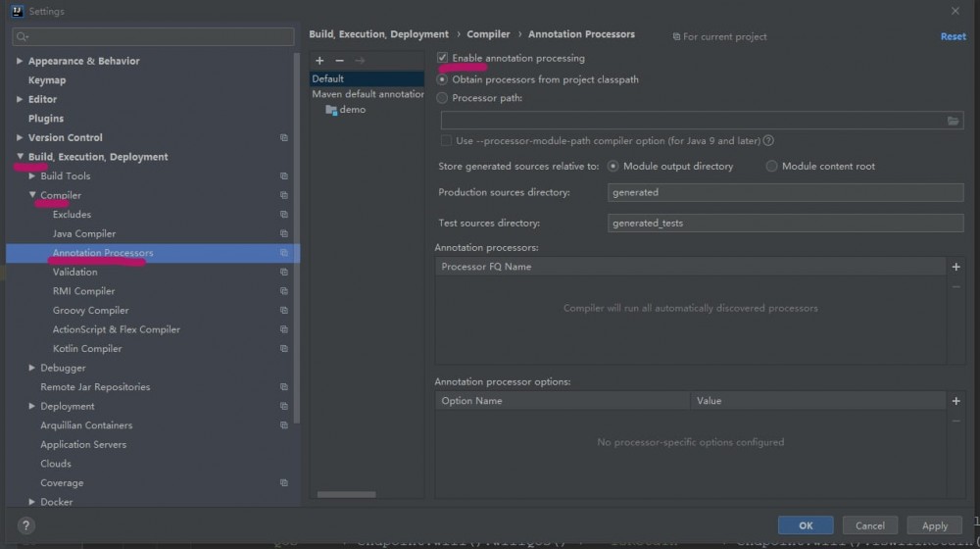Screen dimensions: 980x549
Task: Click the settings tree vertical scrollbar
Action: (x=296, y=237)
